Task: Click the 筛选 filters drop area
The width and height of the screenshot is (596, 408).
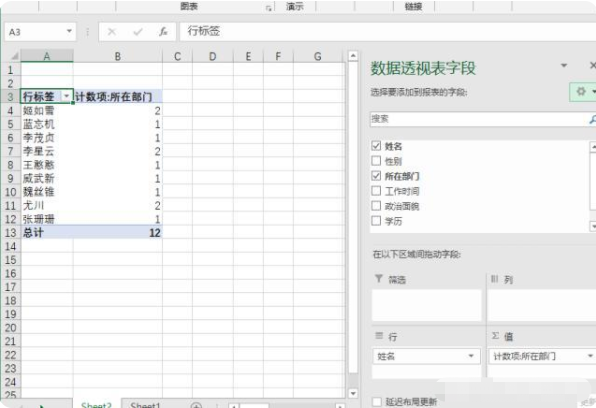Action: 426,305
